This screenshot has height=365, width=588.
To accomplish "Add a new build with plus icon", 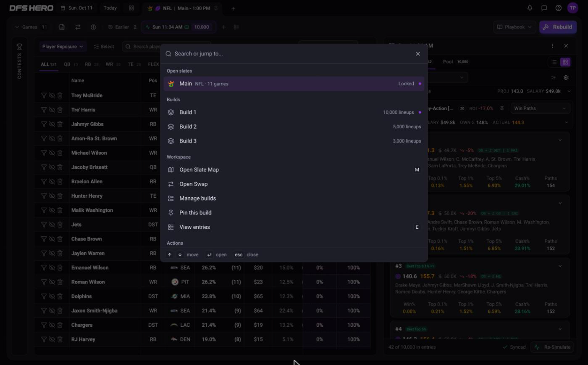I will pyautogui.click(x=223, y=27).
